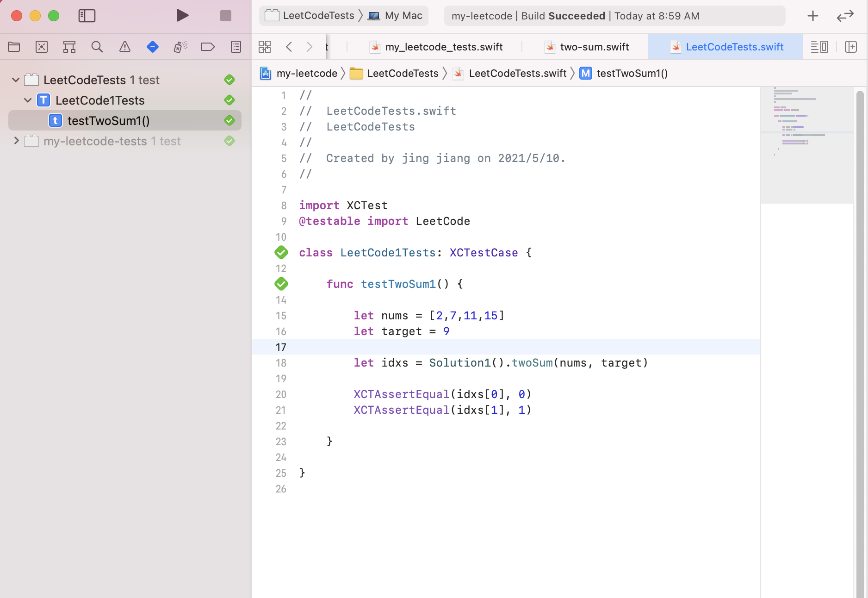Add an editor on the right
Screen dimensions: 868x598
(851, 47)
